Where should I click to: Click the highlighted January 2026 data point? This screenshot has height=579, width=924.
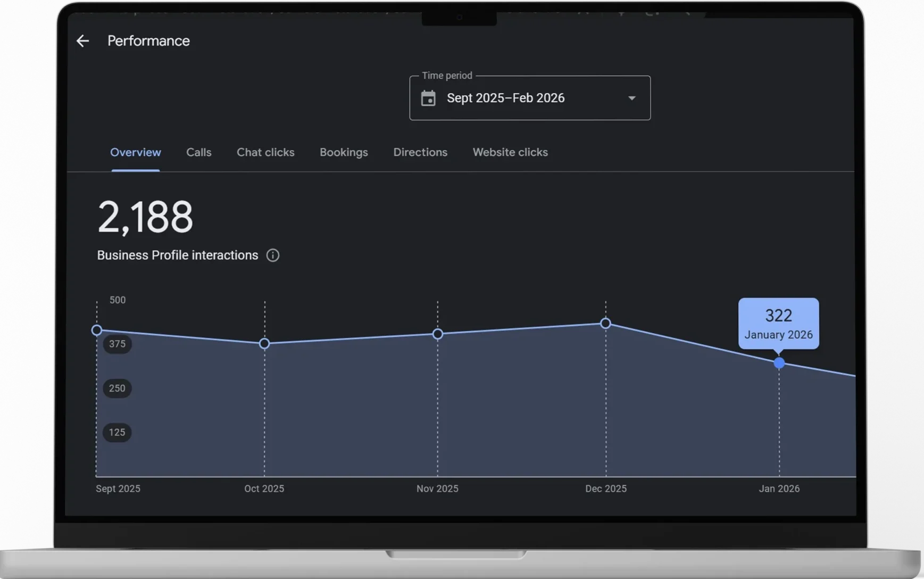pyautogui.click(x=779, y=363)
